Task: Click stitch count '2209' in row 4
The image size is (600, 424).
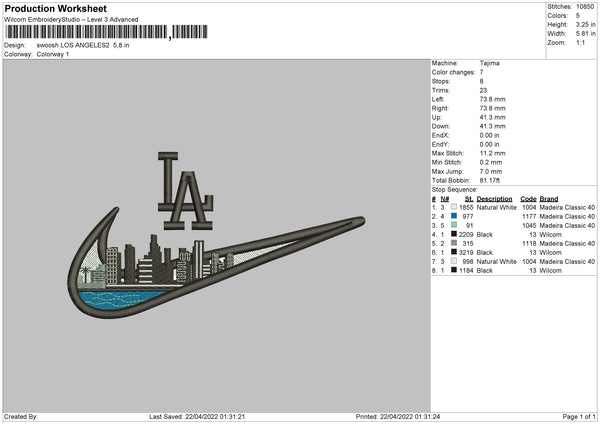Action: click(x=466, y=235)
